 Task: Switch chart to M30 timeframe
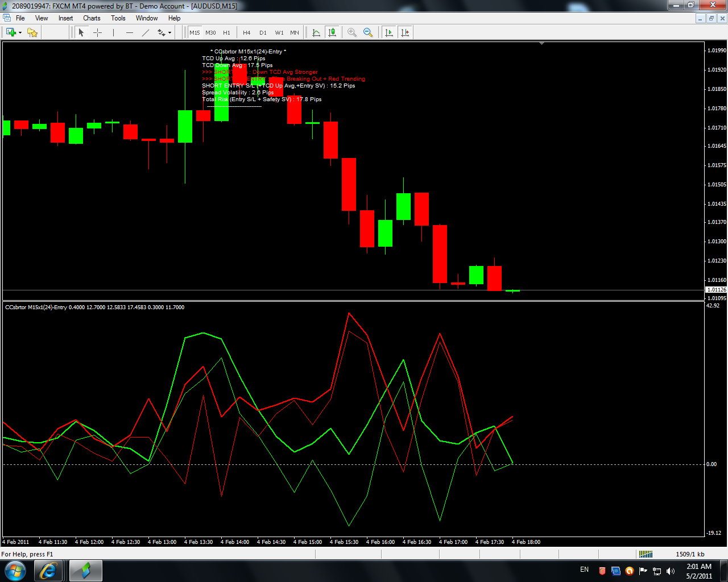[210, 32]
